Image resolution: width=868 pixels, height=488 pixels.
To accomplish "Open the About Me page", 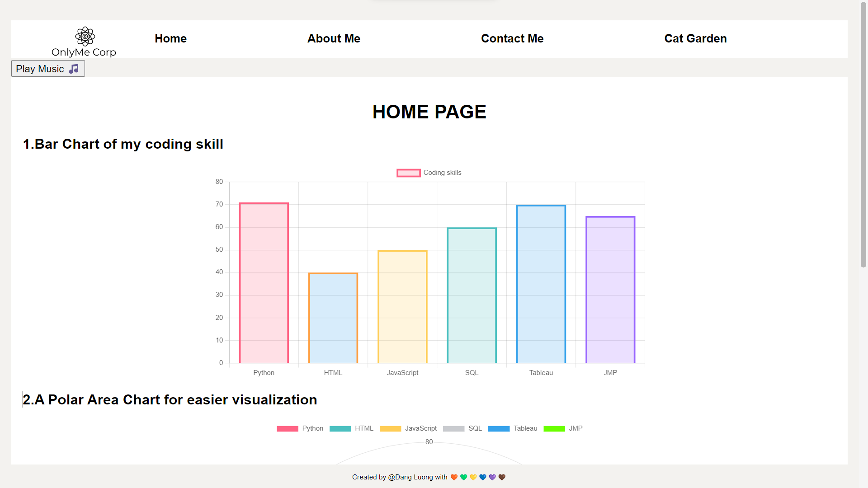I will point(334,38).
